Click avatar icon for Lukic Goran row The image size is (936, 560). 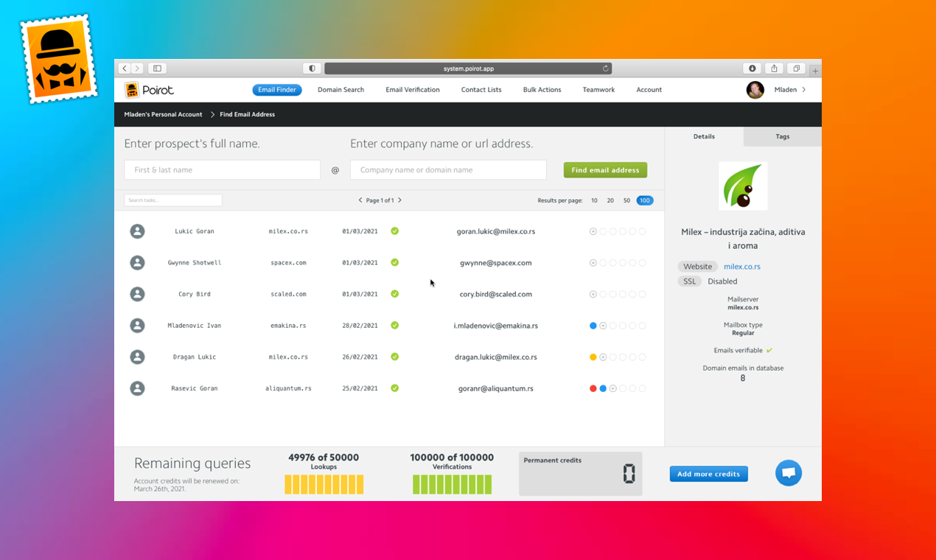137,231
